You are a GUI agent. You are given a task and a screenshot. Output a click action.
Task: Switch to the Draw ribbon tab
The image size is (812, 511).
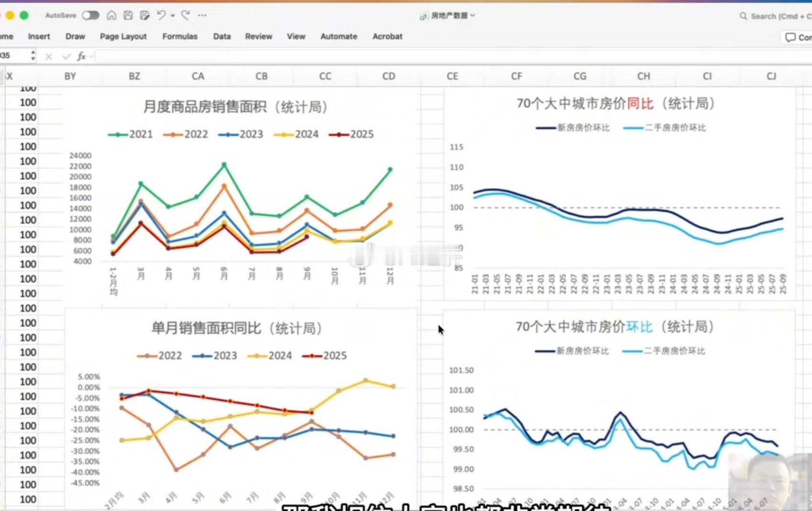click(x=75, y=36)
